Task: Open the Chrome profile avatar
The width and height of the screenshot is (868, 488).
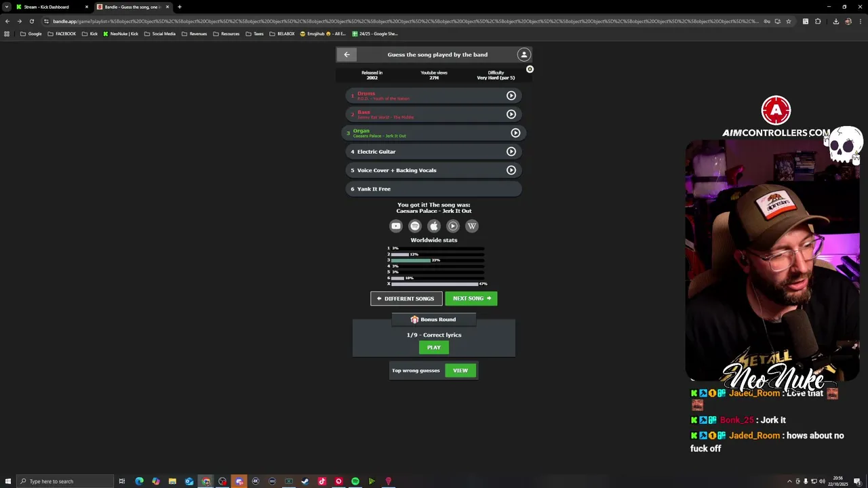Action: (x=848, y=21)
